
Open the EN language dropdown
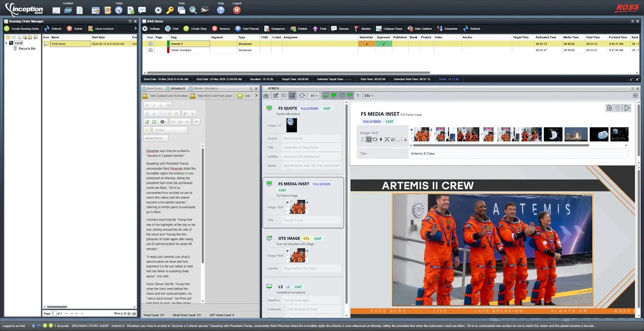click(369, 96)
